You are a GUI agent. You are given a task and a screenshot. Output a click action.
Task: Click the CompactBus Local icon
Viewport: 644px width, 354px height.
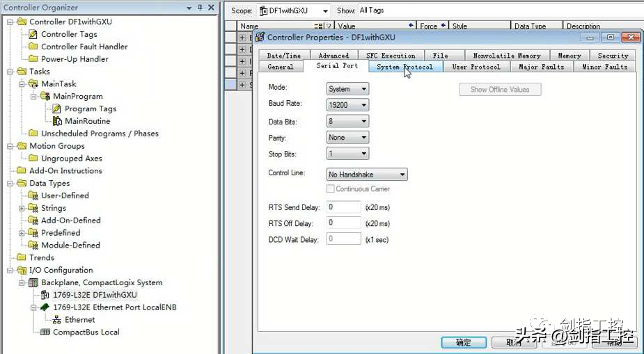(45, 332)
